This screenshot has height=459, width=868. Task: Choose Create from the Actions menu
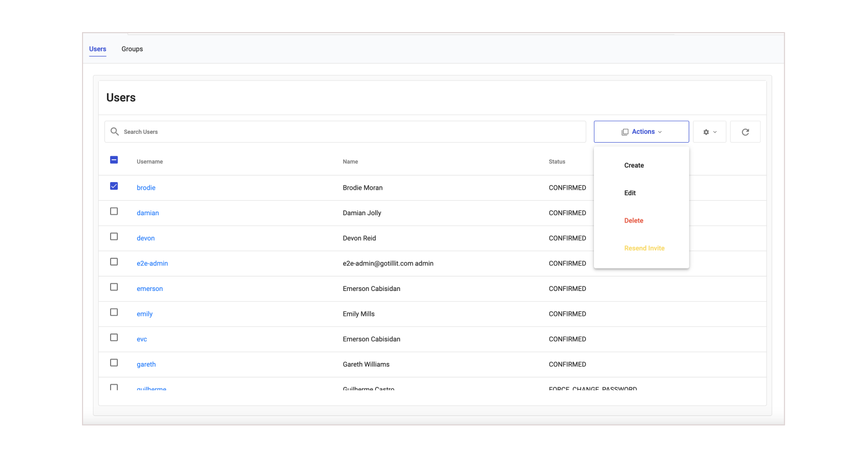point(634,165)
